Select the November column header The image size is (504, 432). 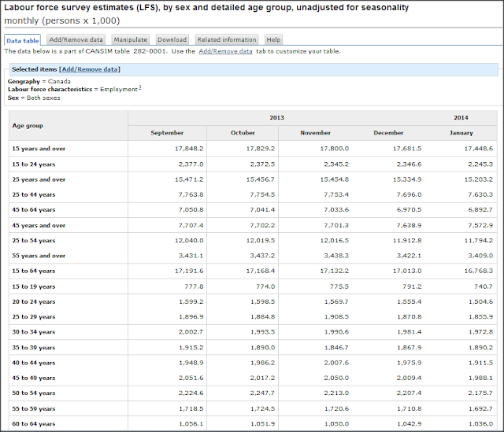coord(315,133)
